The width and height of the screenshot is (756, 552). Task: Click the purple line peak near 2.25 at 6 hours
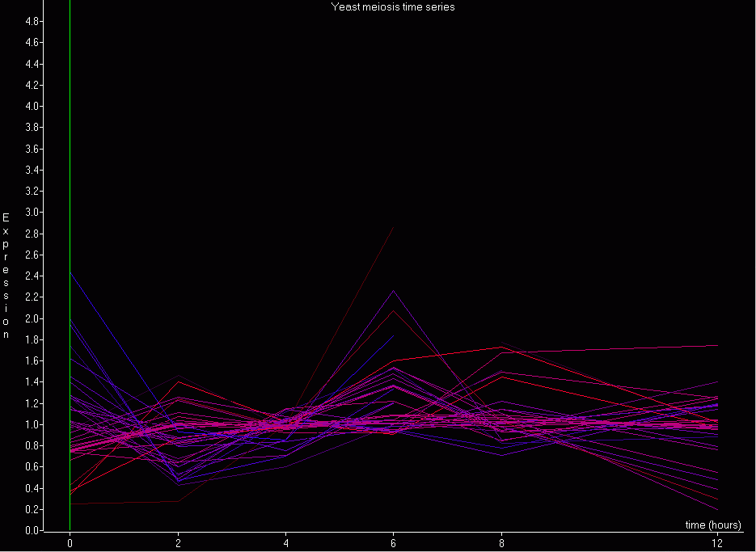[394, 291]
